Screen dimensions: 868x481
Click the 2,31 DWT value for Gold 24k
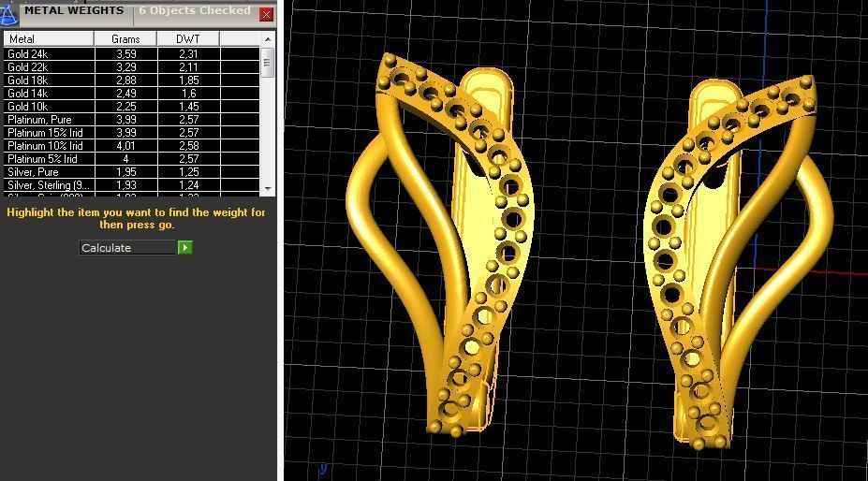click(x=189, y=54)
